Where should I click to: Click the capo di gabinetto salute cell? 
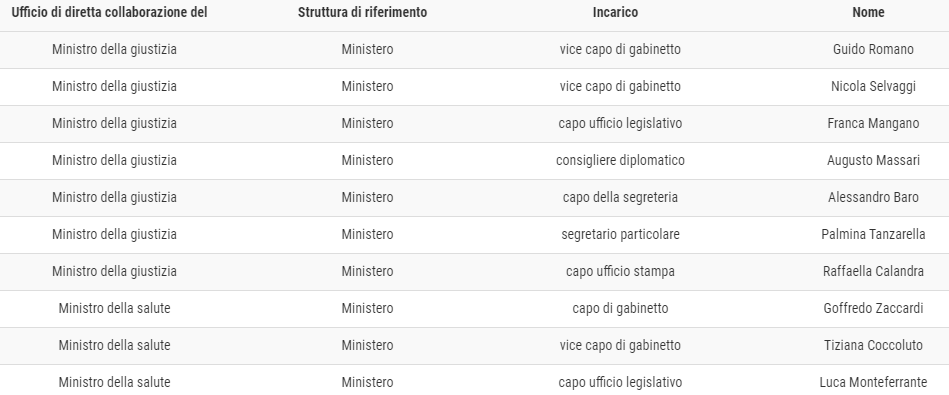pos(620,308)
